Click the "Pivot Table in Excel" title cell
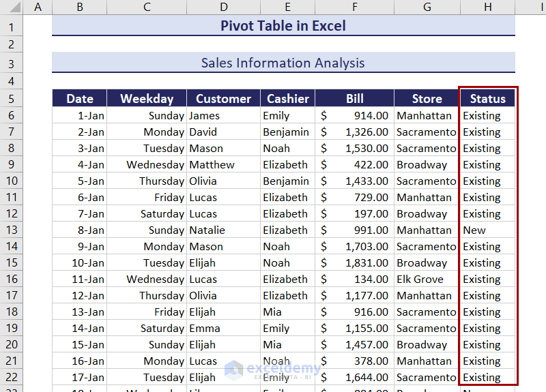Image resolution: width=546 pixels, height=392 pixels. [283, 26]
